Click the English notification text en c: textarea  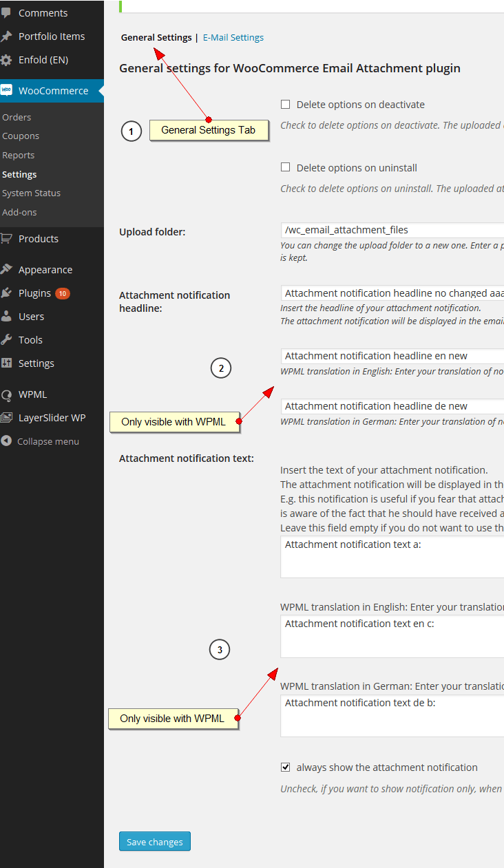click(x=392, y=636)
